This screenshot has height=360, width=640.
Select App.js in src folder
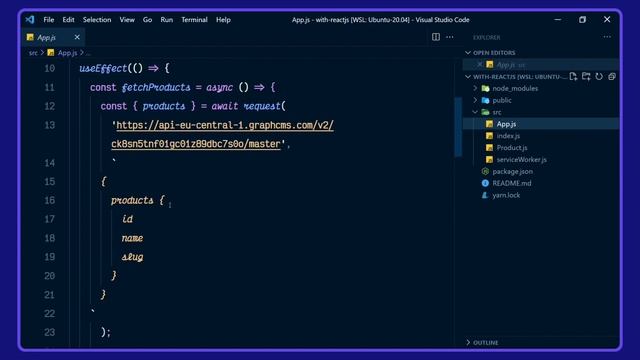tap(541, 124)
